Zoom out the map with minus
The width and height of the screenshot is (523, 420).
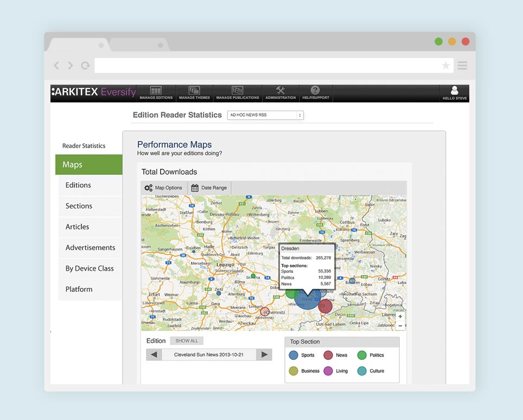[x=400, y=326]
